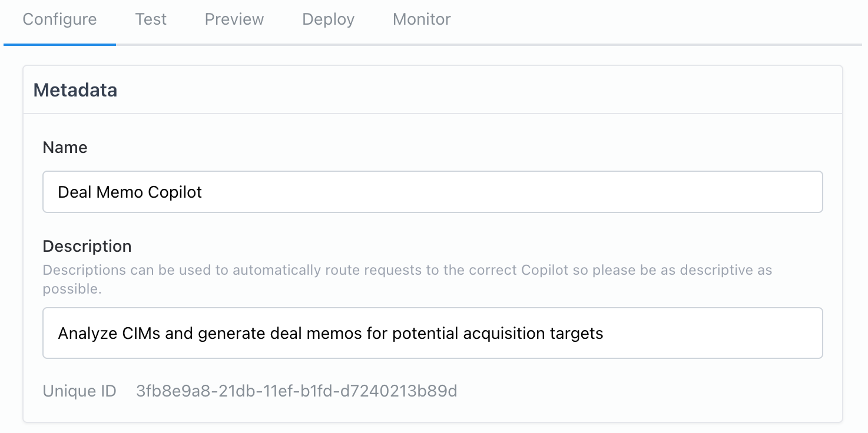Go to the Deploy tab

click(328, 19)
